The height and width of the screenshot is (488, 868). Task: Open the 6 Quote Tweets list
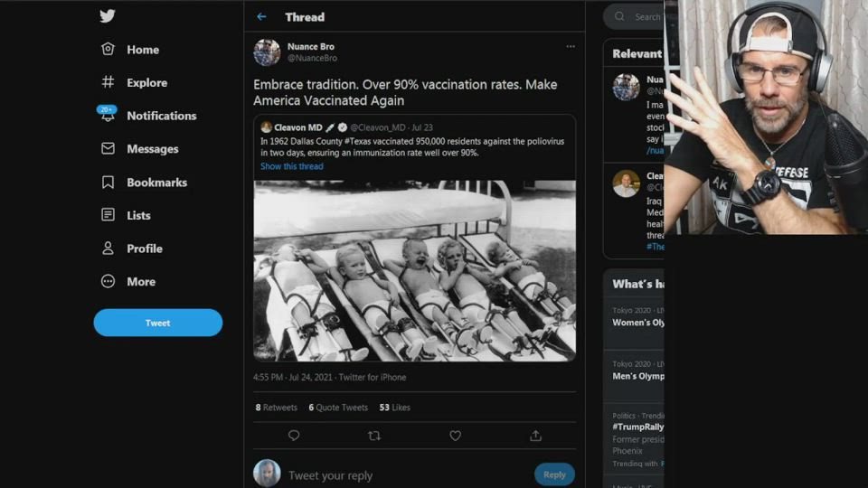coord(338,408)
